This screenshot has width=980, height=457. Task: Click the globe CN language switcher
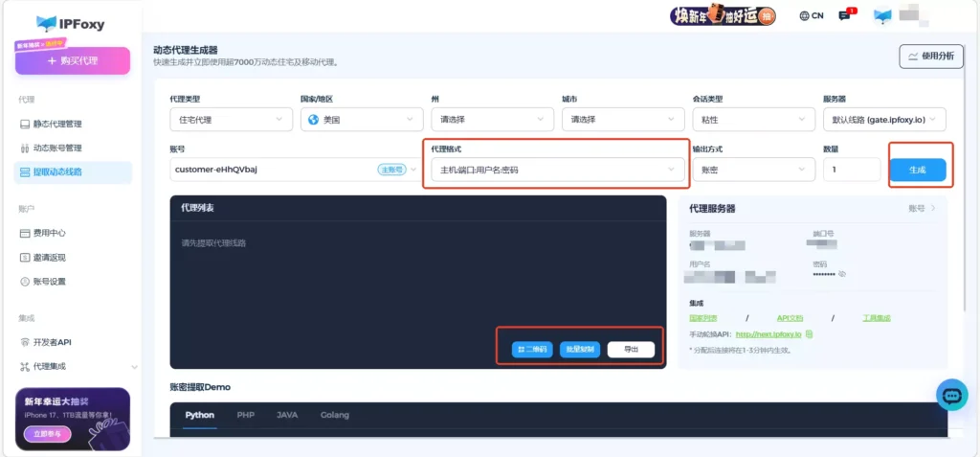(811, 16)
